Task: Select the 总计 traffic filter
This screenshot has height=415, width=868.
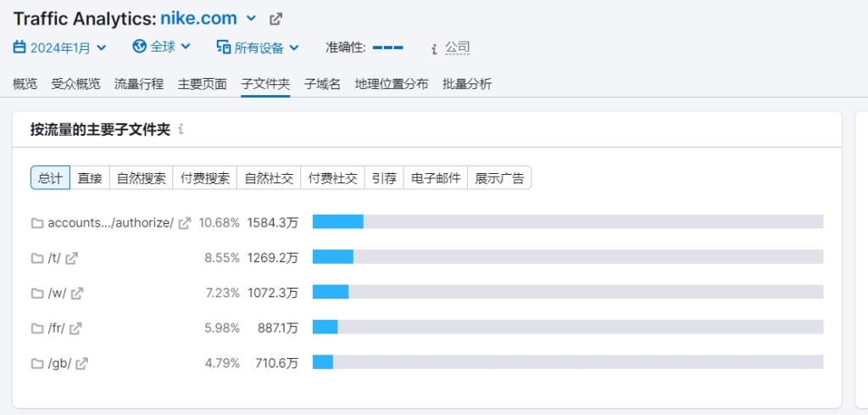Action: click(x=50, y=178)
